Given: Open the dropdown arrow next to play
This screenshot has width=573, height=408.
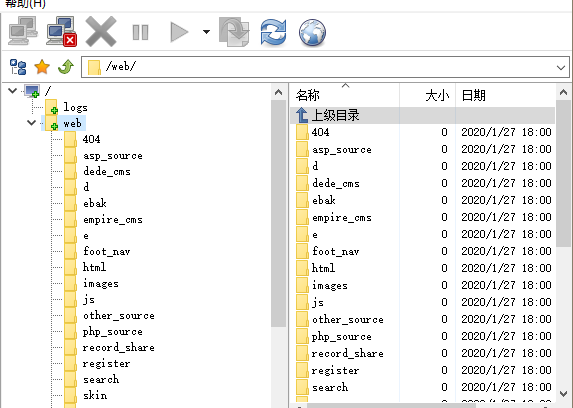Looking at the screenshot, I should point(206,32).
